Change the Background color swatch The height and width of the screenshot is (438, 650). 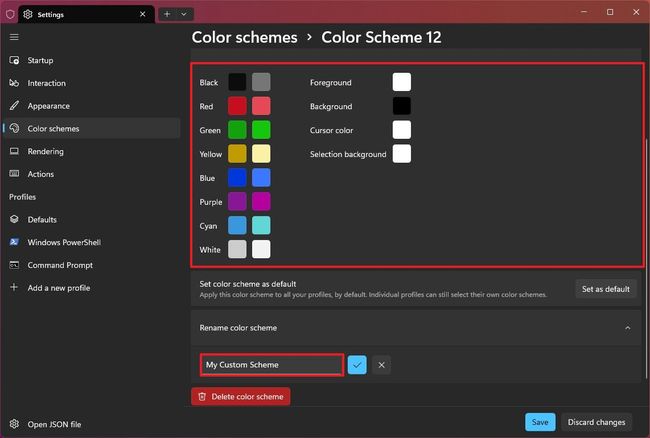click(402, 106)
